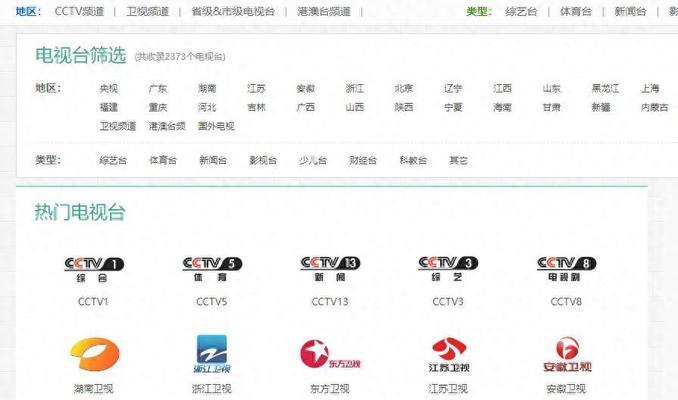Filter type by 影视台
678x400 pixels.
pyautogui.click(x=263, y=160)
